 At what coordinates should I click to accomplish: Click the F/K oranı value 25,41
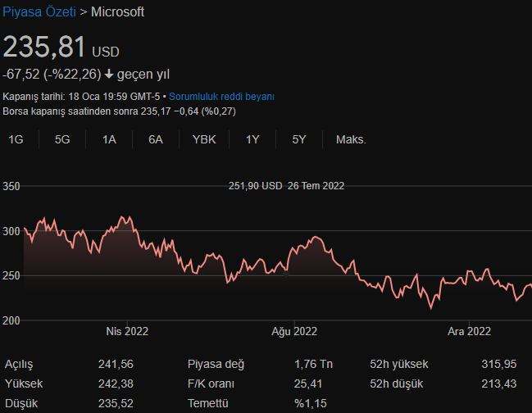(x=308, y=383)
